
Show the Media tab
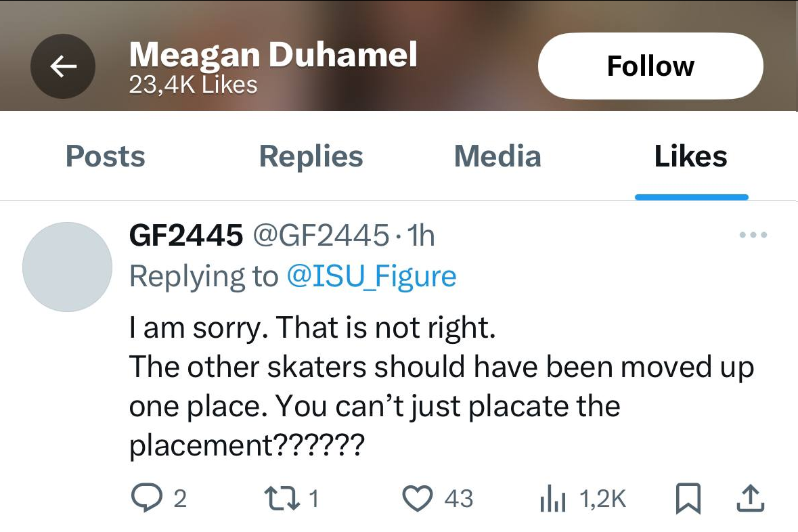(497, 156)
